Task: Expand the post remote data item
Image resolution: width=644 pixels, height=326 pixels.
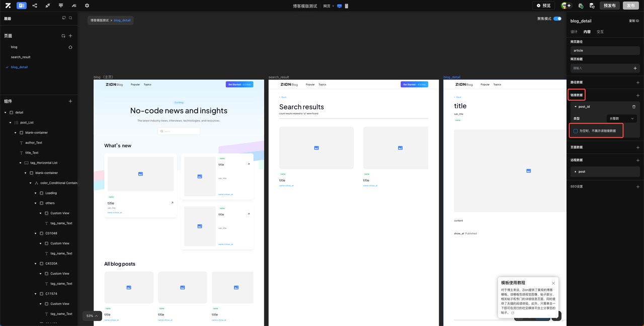Action: coord(576,172)
